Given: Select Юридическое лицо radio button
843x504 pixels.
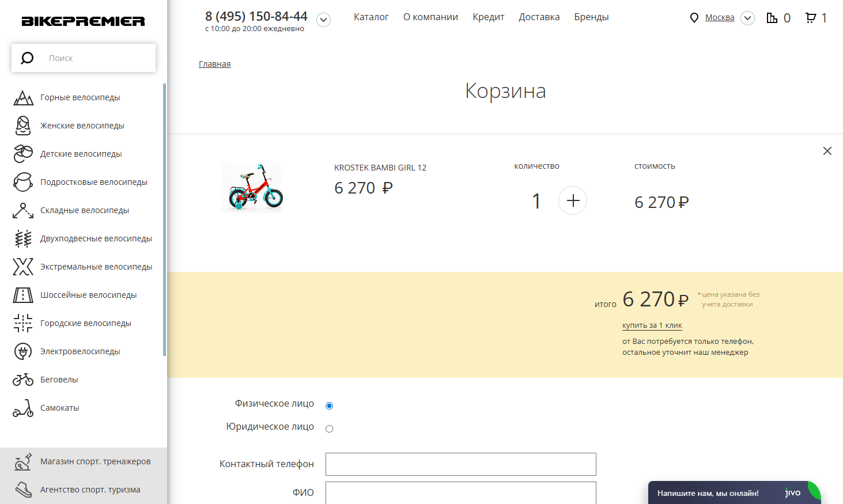Looking at the screenshot, I should (x=330, y=429).
